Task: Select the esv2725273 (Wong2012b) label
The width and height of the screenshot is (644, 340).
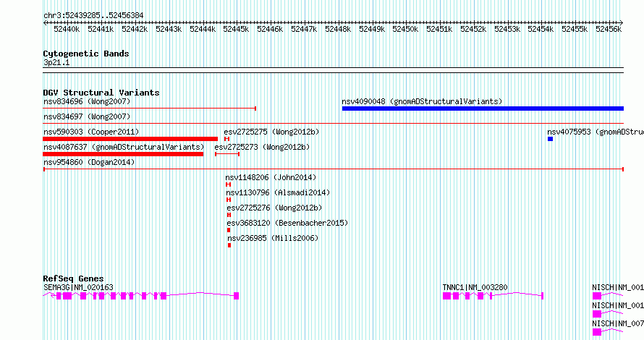Action: tap(262, 147)
